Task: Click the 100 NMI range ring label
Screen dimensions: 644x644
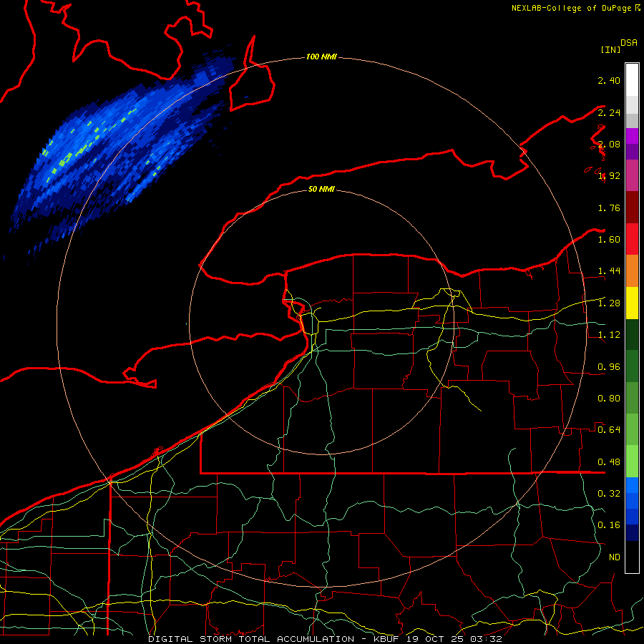Action: pos(321,57)
